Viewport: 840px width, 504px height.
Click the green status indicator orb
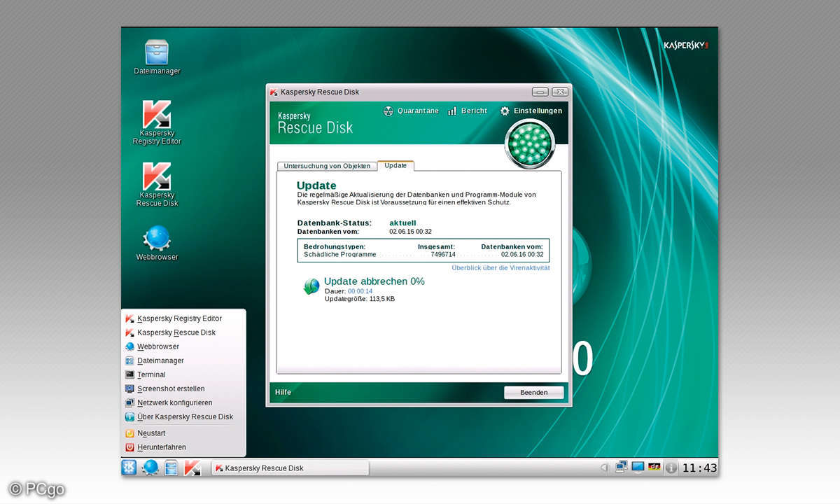[x=530, y=143]
